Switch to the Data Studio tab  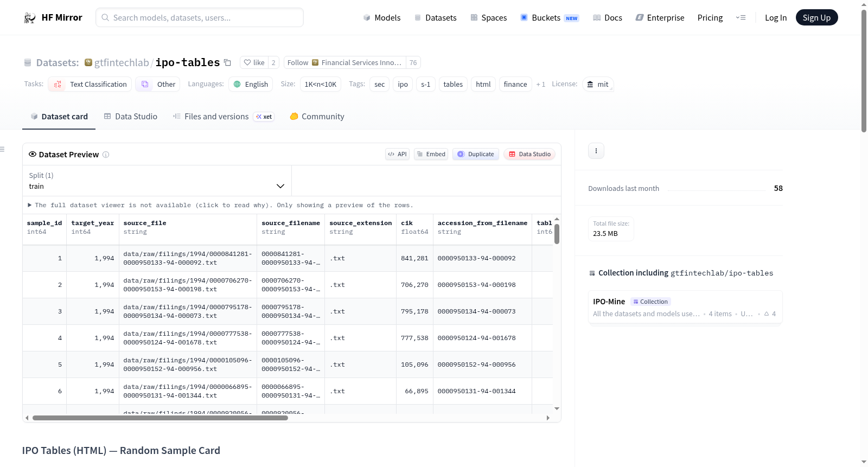[x=131, y=117]
